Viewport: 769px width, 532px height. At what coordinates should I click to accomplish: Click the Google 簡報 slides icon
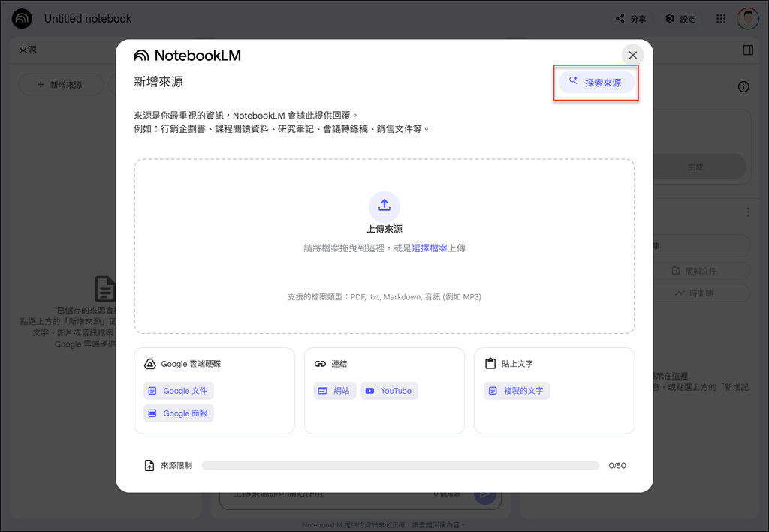coord(152,413)
